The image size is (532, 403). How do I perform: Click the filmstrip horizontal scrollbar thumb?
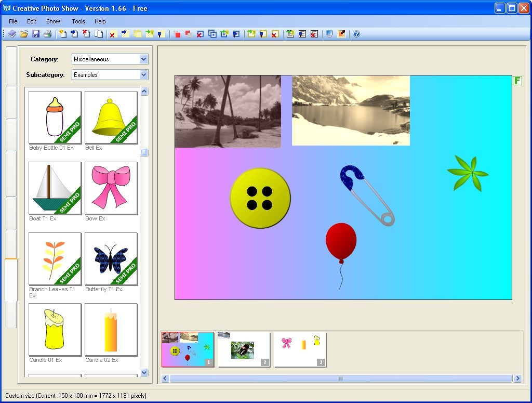341,378
